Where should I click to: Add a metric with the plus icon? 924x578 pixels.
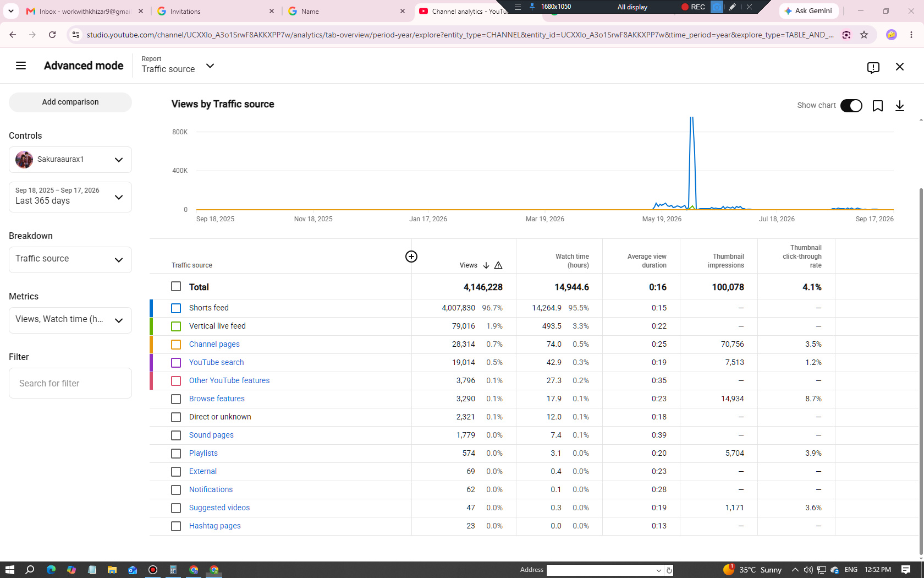411,257
